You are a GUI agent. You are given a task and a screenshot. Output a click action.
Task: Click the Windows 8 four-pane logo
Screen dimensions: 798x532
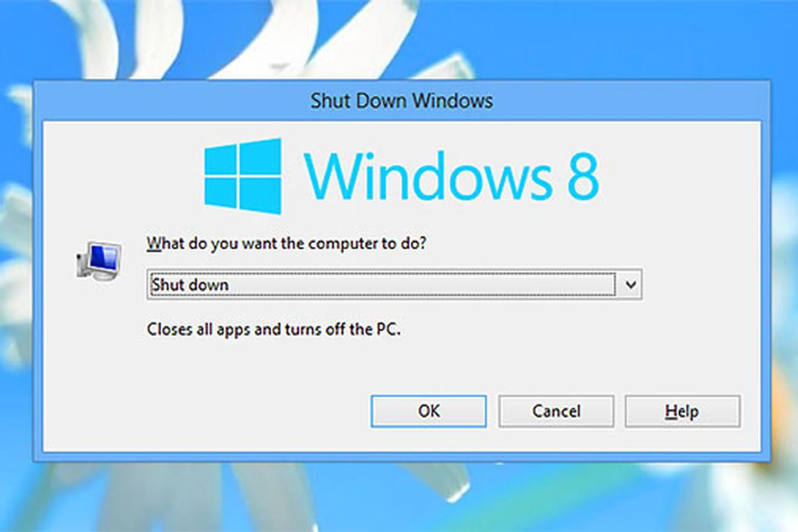243,176
